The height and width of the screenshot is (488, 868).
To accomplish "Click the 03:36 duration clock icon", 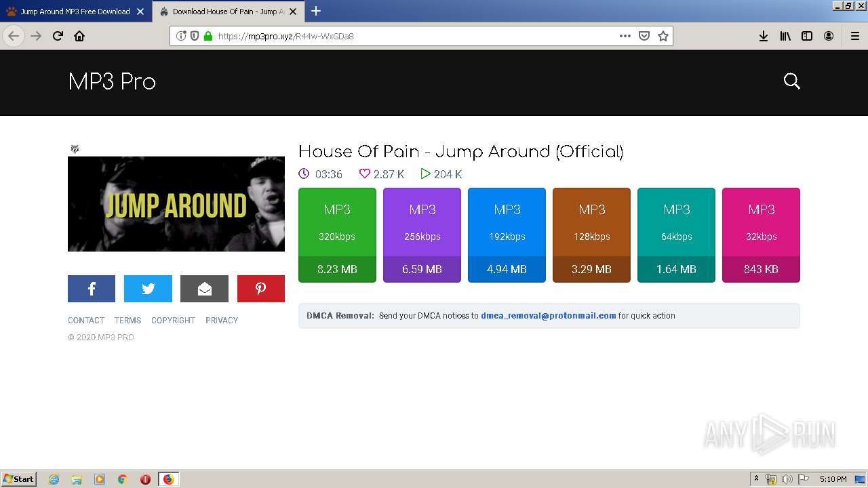I will 304,174.
